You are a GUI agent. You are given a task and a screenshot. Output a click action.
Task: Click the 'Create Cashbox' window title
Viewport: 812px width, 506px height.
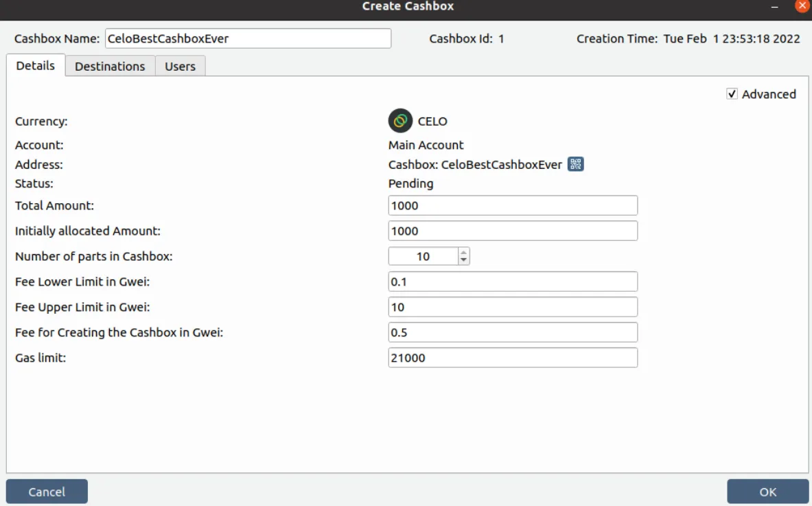click(408, 6)
